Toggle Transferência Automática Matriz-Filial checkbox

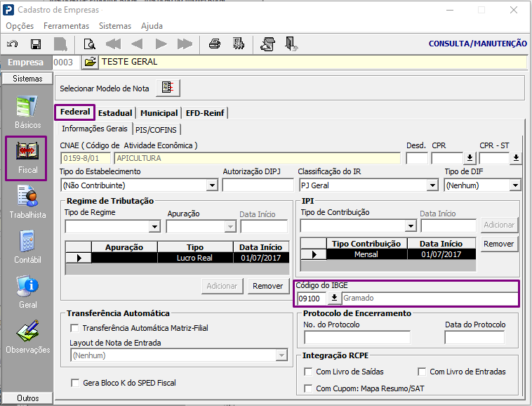(x=74, y=328)
